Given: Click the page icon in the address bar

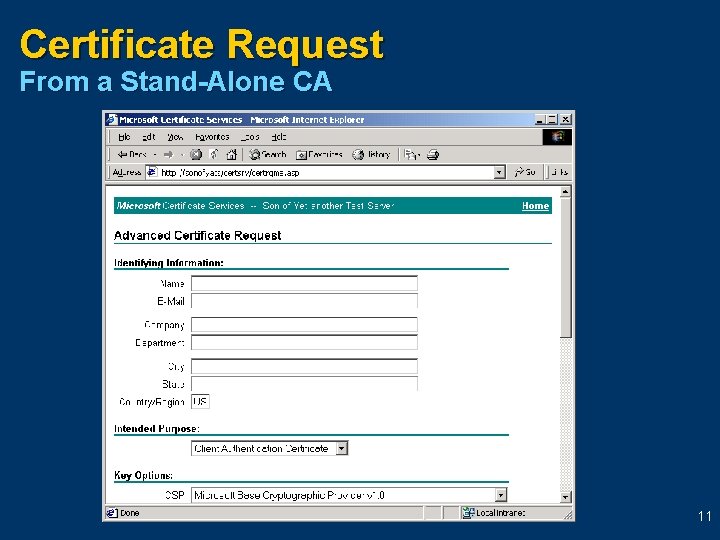Looking at the screenshot, I should (152, 172).
